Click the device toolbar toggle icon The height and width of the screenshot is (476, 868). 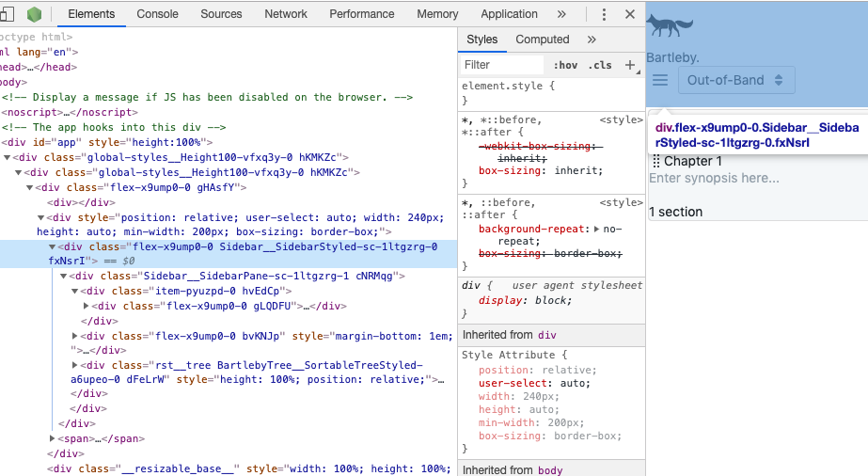[x=7, y=14]
